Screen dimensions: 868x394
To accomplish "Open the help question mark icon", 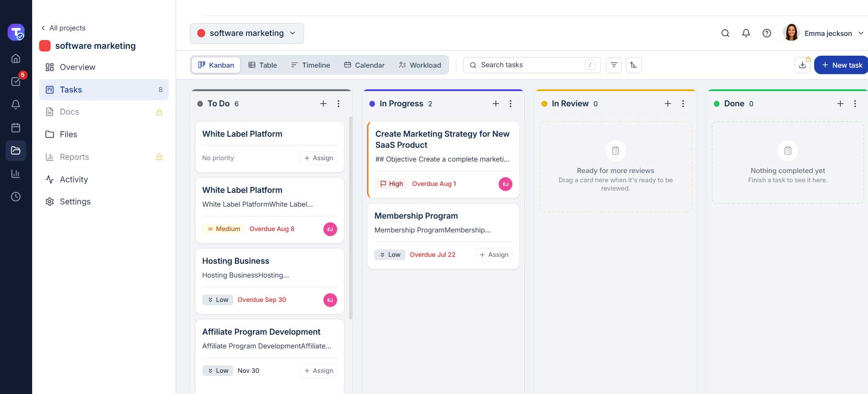I will pyautogui.click(x=767, y=33).
